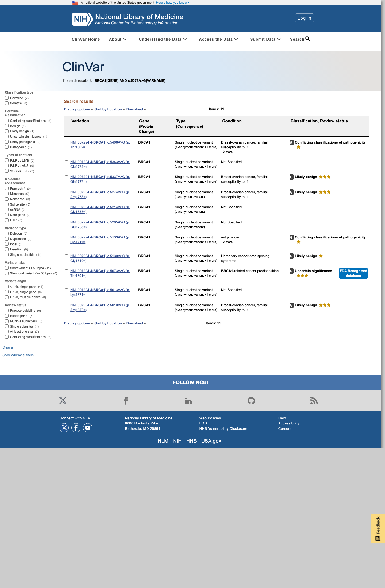Image resolution: width=385 pixels, height=588 pixels.
Task: Click the G germline badge for c.5130A>G row
Action: point(291,256)
